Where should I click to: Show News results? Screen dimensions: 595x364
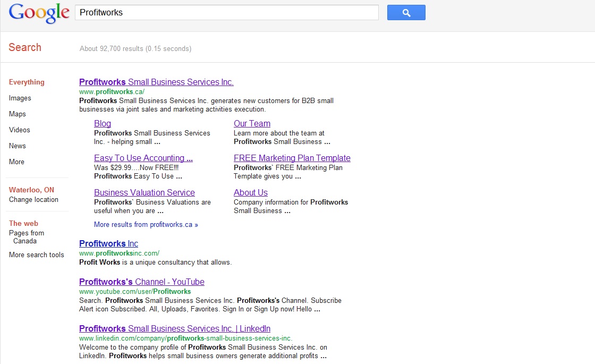pyautogui.click(x=17, y=146)
